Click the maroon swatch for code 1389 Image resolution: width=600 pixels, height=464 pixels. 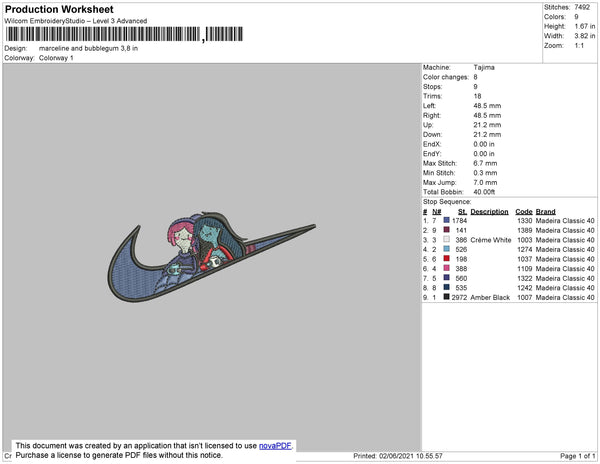tap(446, 230)
